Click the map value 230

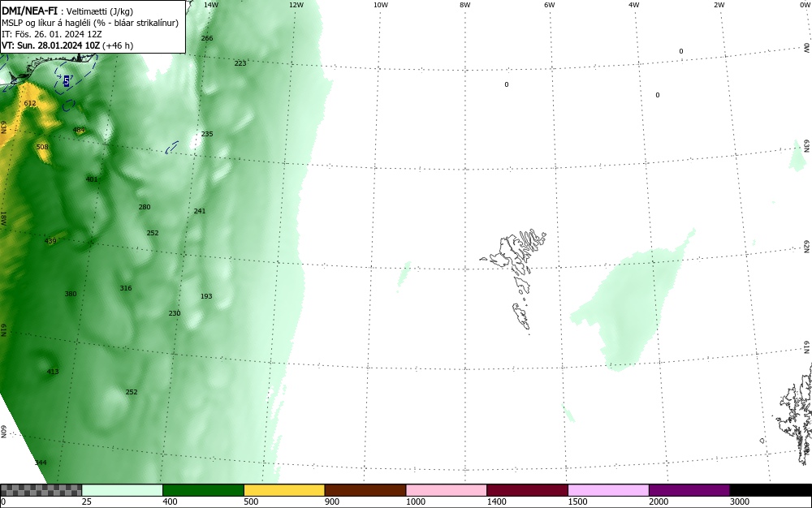(x=175, y=313)
